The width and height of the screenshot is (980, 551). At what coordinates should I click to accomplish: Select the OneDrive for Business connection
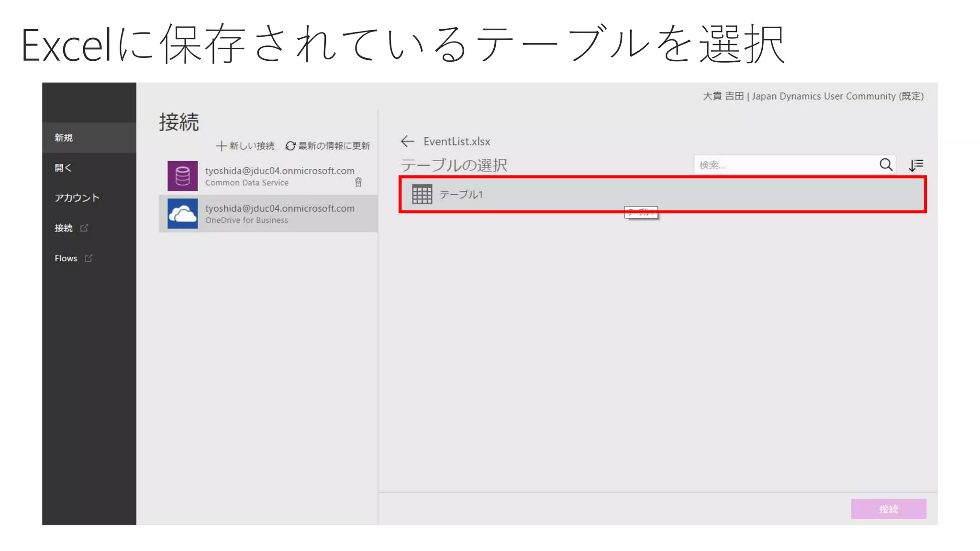(268, 213)
